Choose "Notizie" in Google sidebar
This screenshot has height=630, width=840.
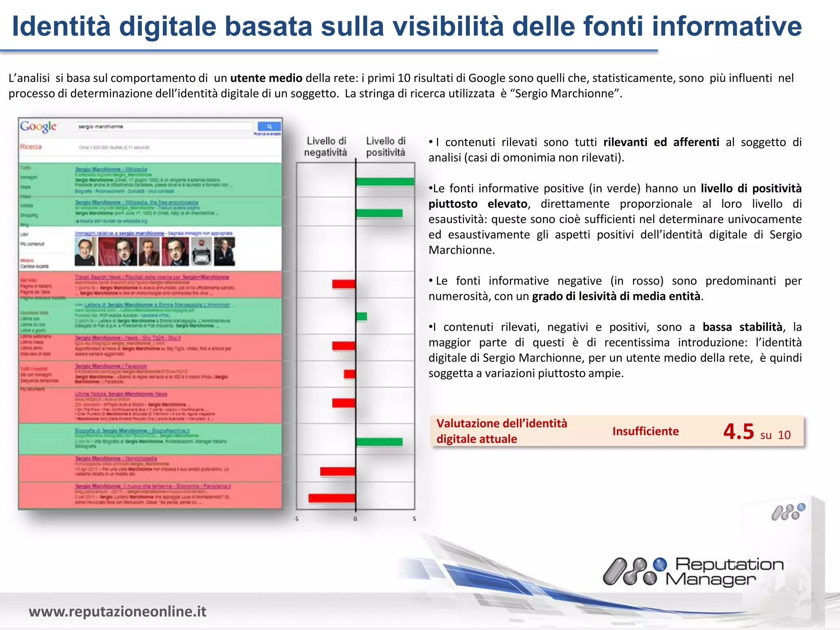coord(27,205)
